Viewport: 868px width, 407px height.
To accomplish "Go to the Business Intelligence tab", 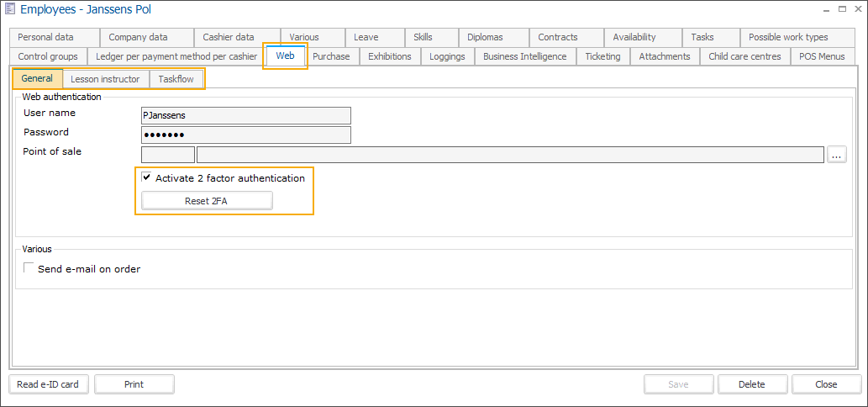I will tap(524, 56).
